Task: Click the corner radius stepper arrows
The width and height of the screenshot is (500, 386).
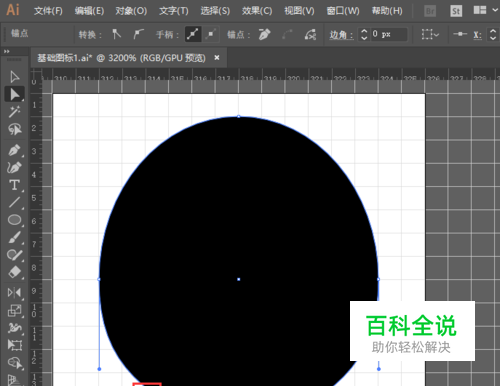Action: [x=364, y=34]
